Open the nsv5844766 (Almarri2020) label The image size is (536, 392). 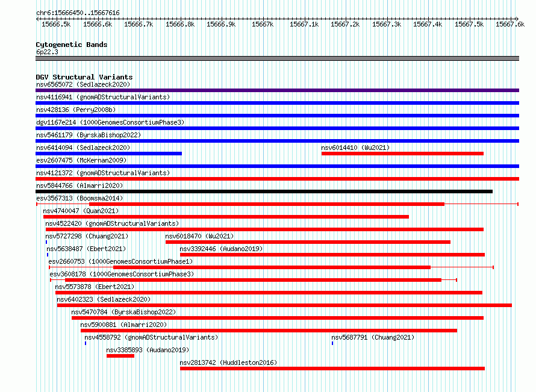coord(79,185)
